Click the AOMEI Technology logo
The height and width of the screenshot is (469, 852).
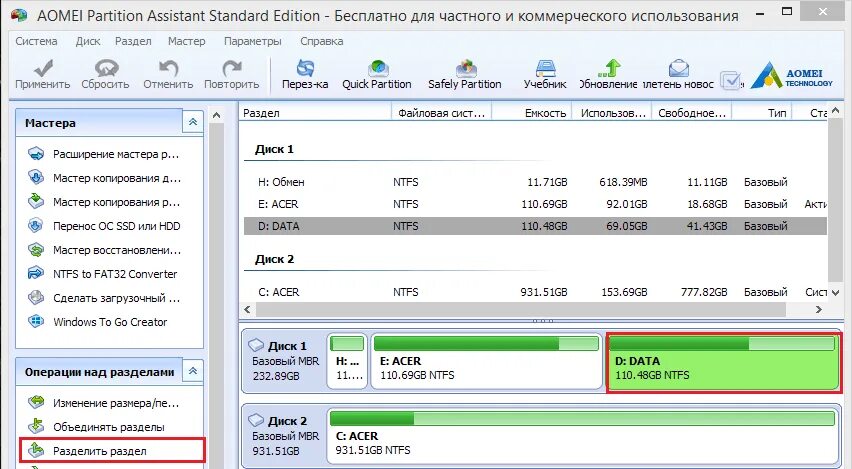(x=791, y=75)
